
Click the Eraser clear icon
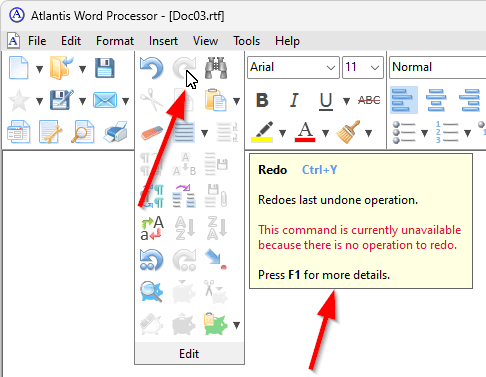pos(152,133)
